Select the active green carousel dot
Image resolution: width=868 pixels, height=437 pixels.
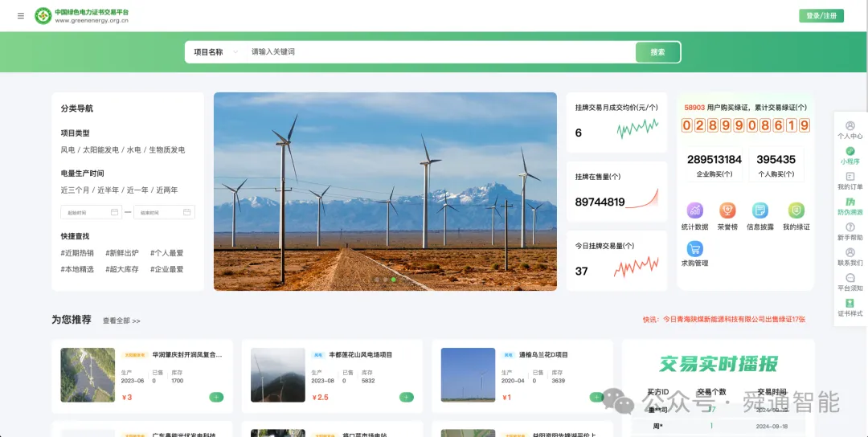394,280
